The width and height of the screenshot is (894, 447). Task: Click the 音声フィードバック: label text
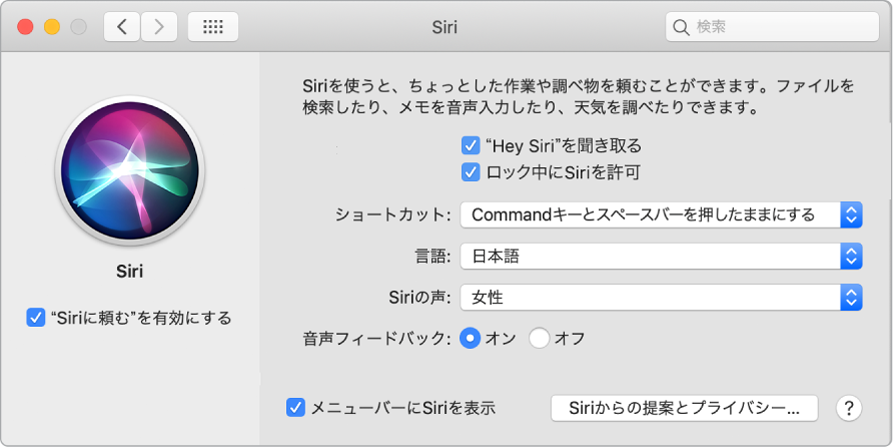(x=377, y=339)
